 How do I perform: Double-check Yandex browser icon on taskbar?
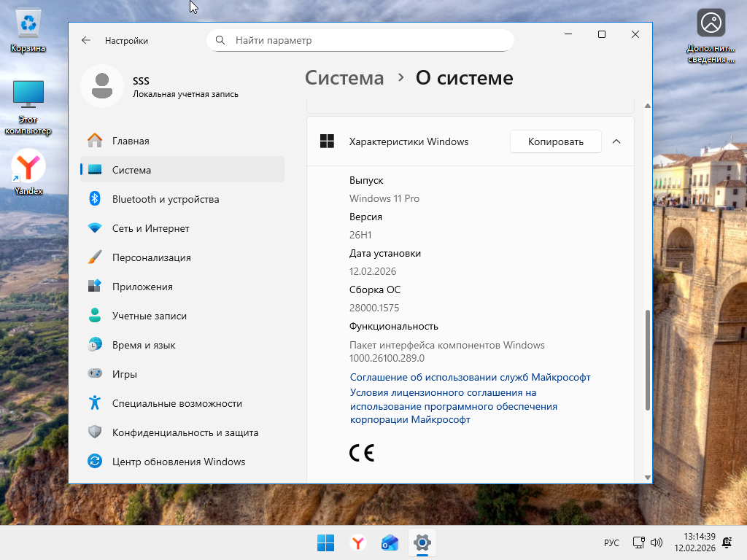tap(357, 542)
